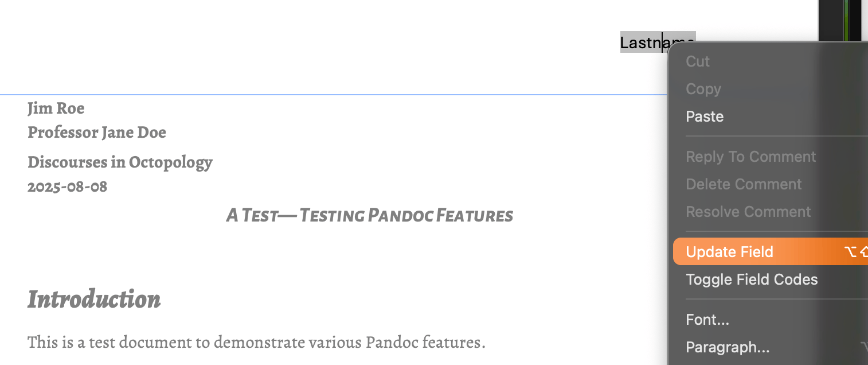Image resolution: width=868 pixels, height=365 pixels.
Task: Click the Introduction heading
Action: pos(94,299)
